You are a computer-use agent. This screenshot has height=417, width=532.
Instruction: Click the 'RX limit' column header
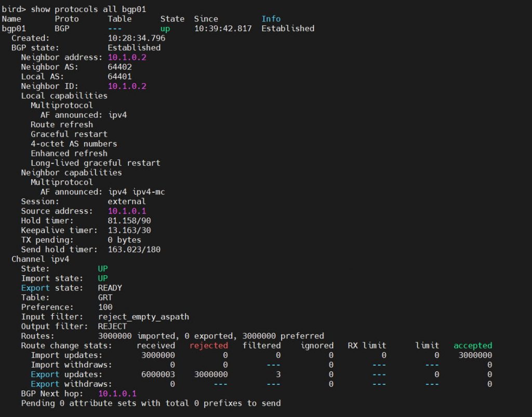point(367,345)
